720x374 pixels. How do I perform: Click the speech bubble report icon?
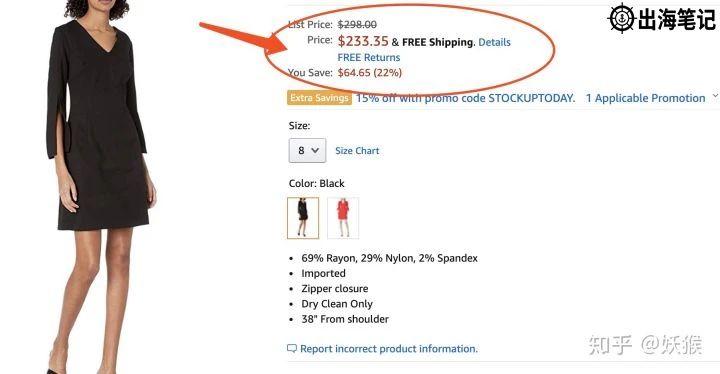[x=292, y=348]
